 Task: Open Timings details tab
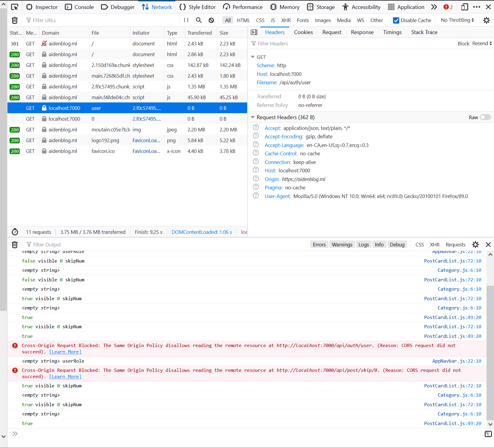click(x=392, y=32)
